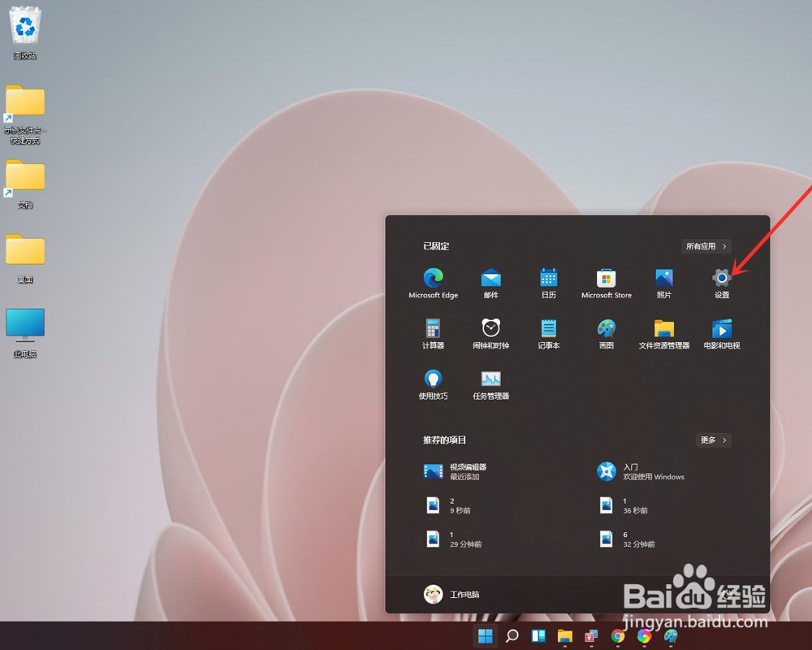Open recommended 入门 欢迎使用 Windows item
The height and width of the screenshot is (650, 812).
tap(640, 472)
